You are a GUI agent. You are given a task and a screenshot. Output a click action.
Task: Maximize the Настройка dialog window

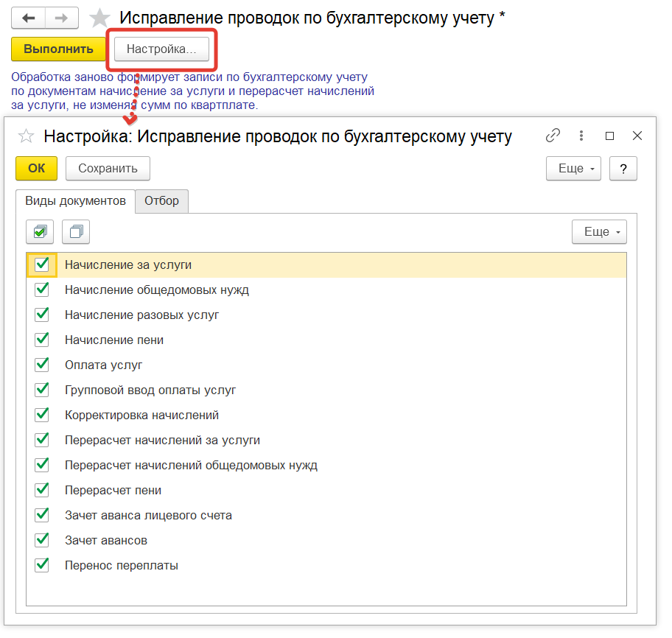coord(609,136)
